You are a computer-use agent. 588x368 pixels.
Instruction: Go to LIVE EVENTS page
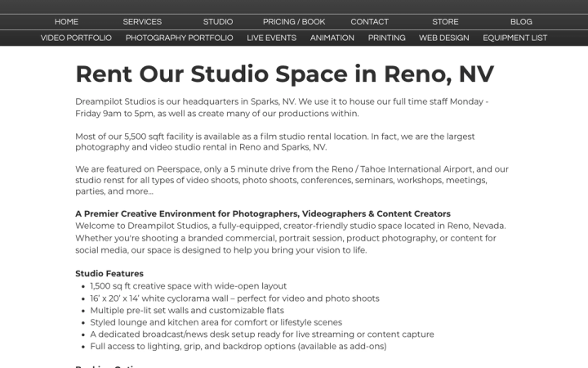[x=271, y=38]
